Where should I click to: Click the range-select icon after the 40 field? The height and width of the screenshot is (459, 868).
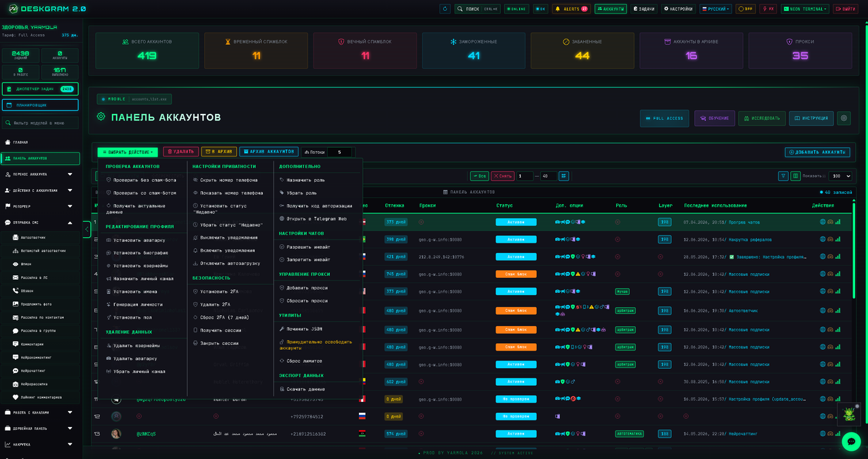click(564, 176)
